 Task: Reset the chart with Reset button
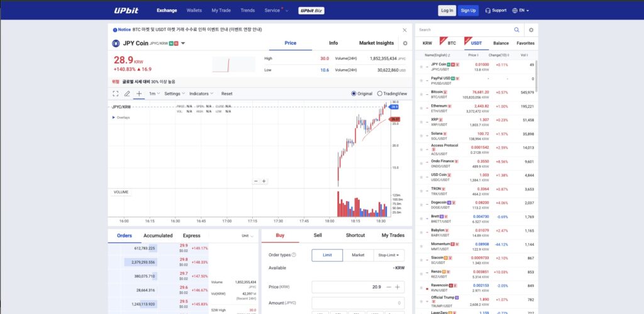[x=226, y=94]
